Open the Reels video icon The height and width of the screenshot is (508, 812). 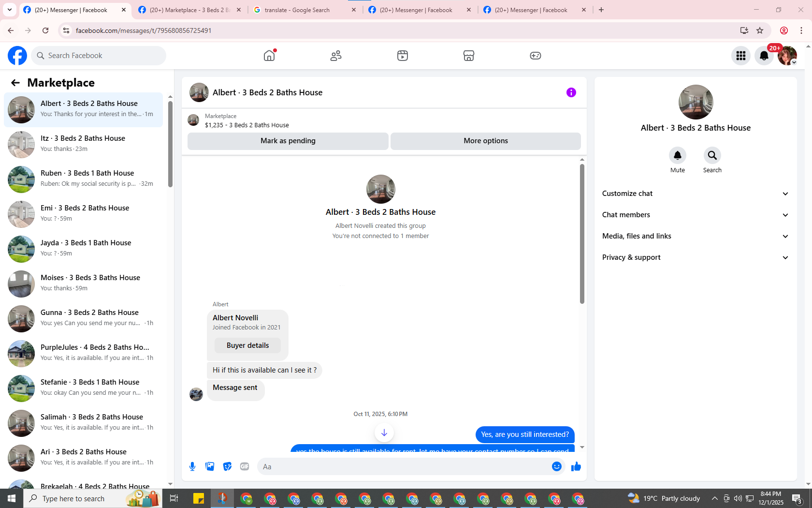pyautogui.click(x=403, y=56)
